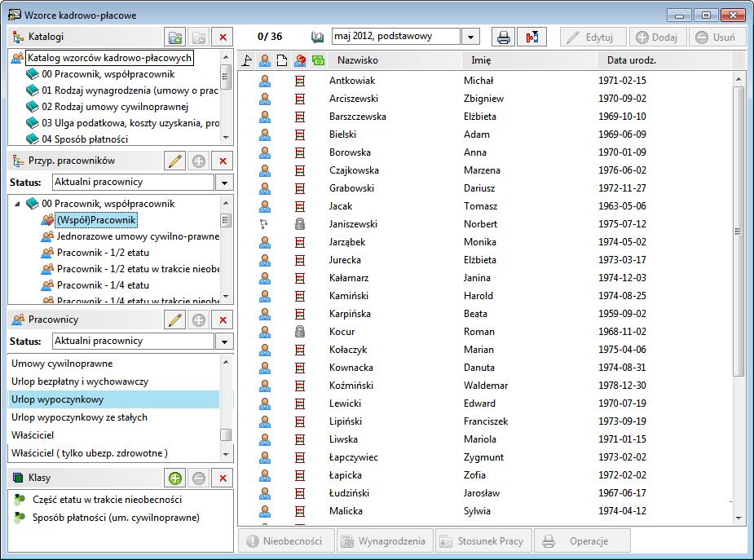754x560 pixels.
Task: Select Urlop wypoczynkowy ze stałych
Action: pyautogui.click(x=79, y=417)
